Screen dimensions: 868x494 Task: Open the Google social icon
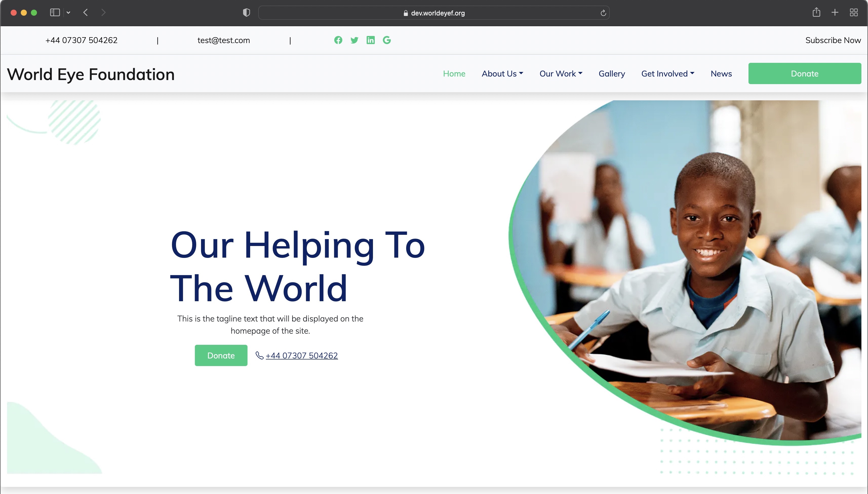[387, 40]
